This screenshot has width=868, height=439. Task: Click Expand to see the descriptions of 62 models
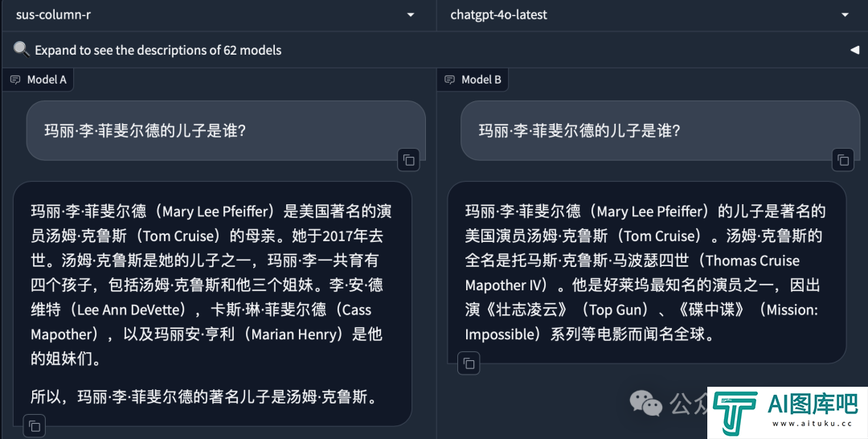pyautogui.click(x=158, y=50)
